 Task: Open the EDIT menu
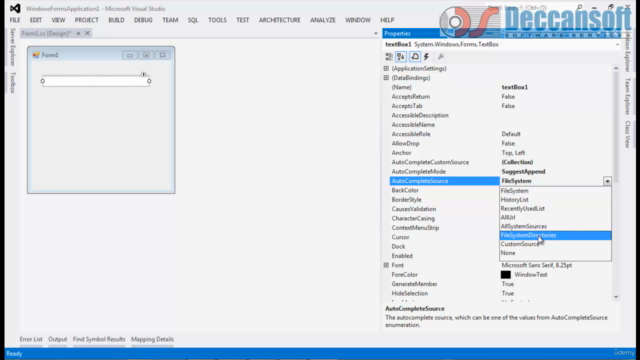click(x=36, y=20)
